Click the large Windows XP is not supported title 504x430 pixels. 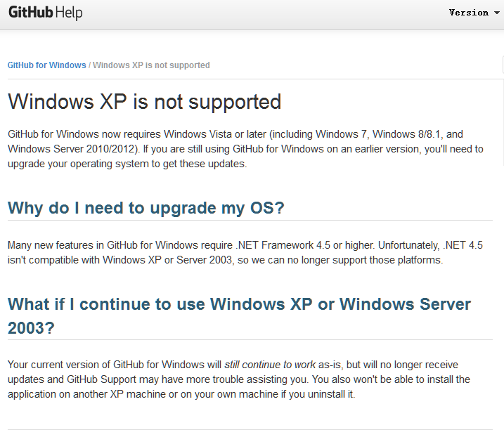(x=144, y=102)
